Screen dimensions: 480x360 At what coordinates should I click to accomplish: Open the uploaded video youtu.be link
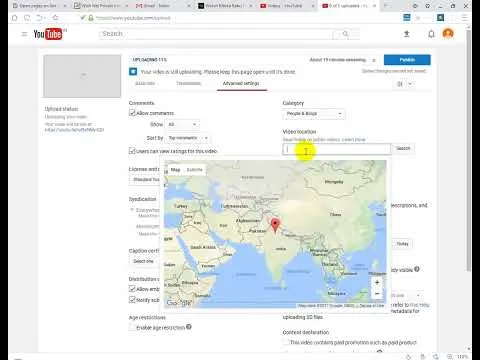tap(74, 130)
